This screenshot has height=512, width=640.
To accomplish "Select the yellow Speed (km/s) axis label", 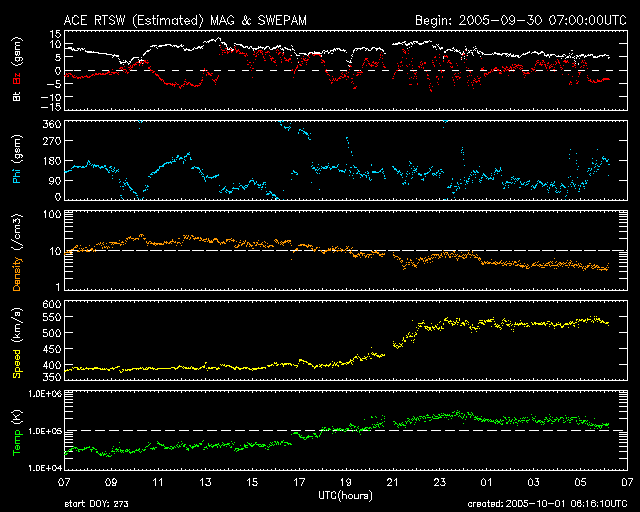I will click(x=17, y=343).
